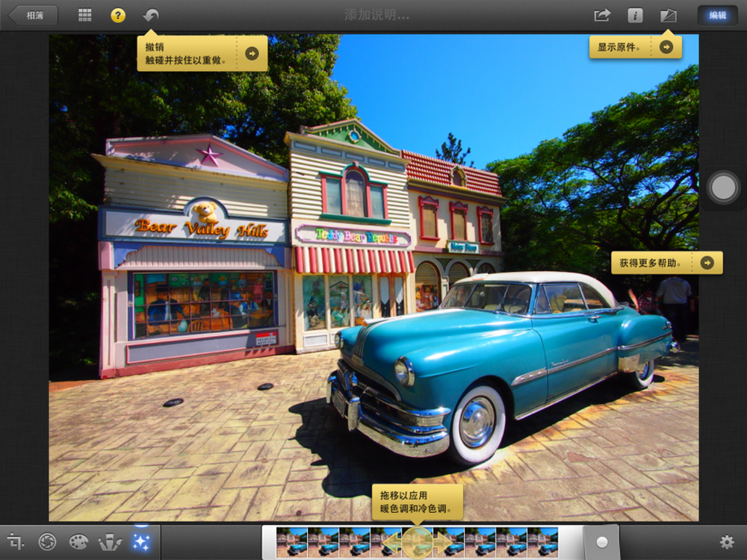Toggle Show Original photo view
Screen dimensions: 747x560
668,15
